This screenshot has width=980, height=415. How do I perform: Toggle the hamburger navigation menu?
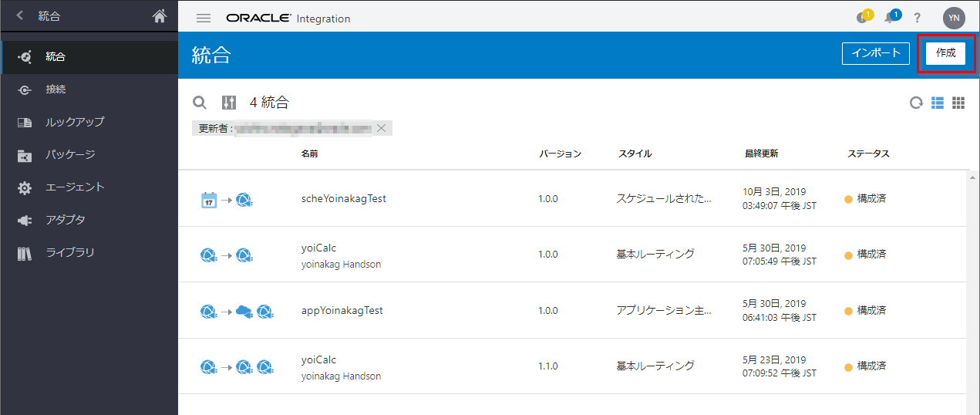(x=204, y=19)
